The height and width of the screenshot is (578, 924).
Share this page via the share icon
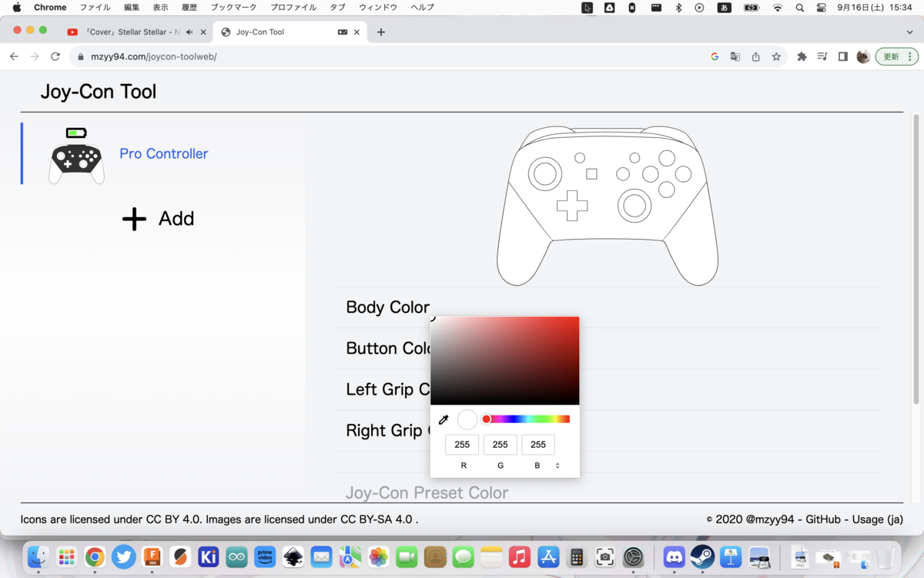pyautogui.click(x=755, y=56)
